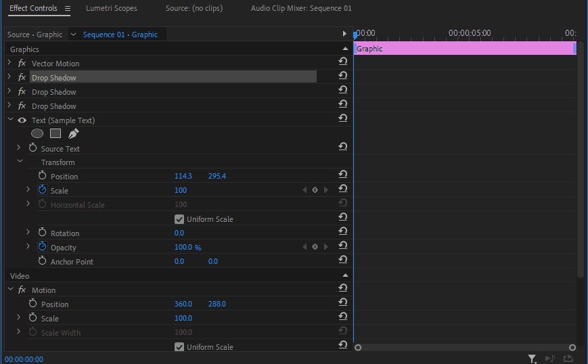Collapse the Transform group
Image resolution: width=588 pixels, height=364 pixels.
[x=20, y=161]
